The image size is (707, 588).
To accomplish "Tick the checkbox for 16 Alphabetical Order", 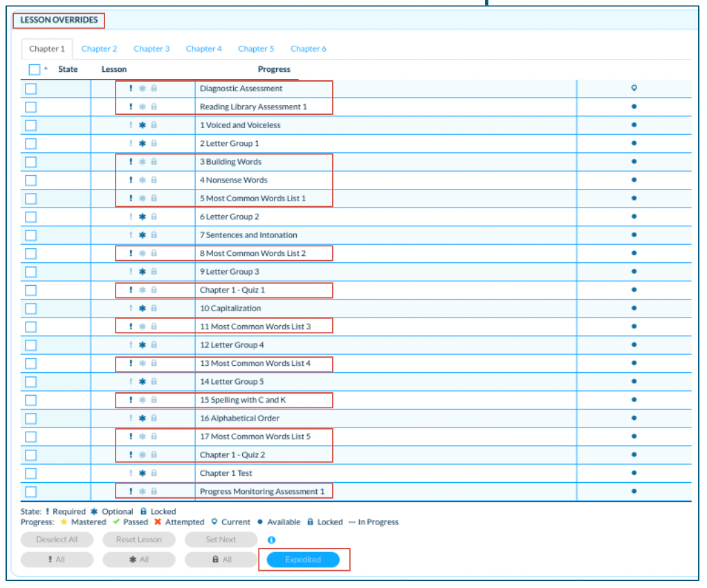I will click(30, 419).
